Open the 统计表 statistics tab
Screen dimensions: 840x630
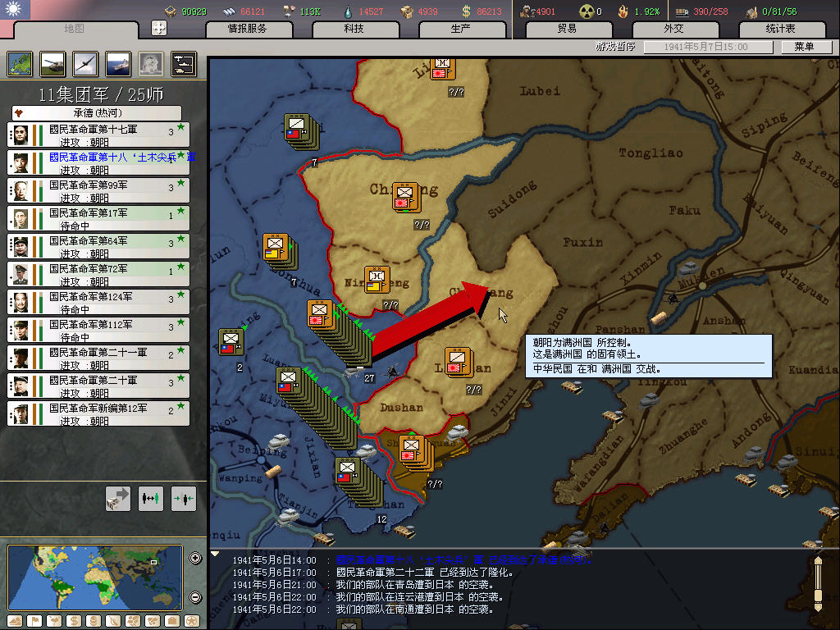pyautogui.click(x=781, y=29)
